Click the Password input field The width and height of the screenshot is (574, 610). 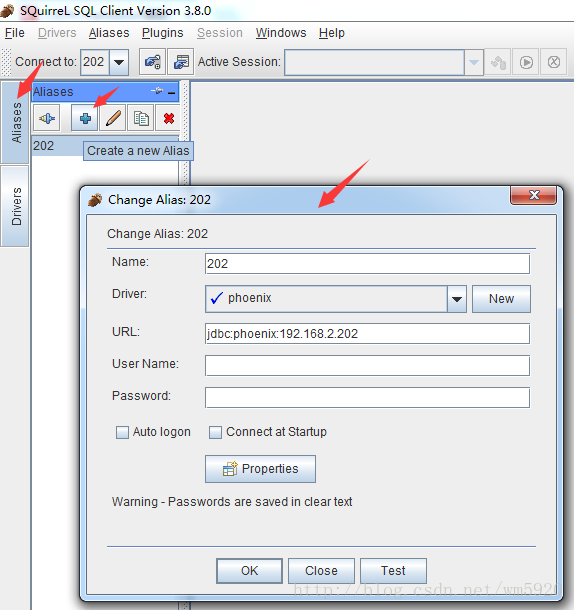pos(367,398)
